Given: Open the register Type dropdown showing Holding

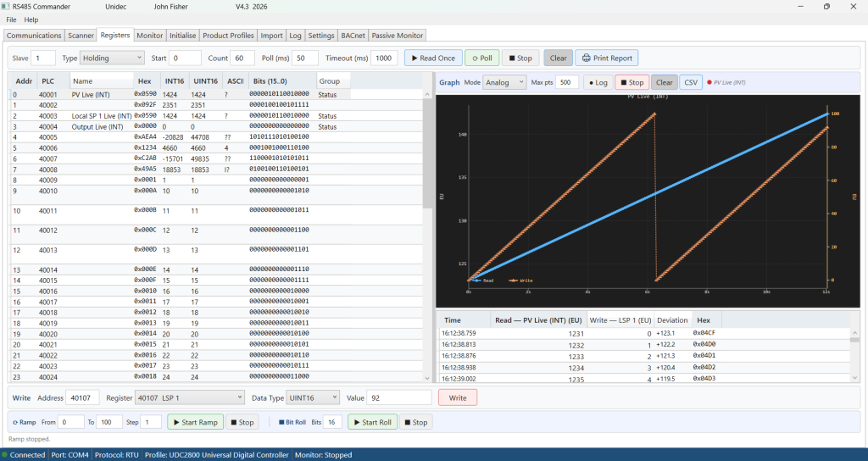Looking at the screenshot, I should pyautogui.click(x=114, y=58).
